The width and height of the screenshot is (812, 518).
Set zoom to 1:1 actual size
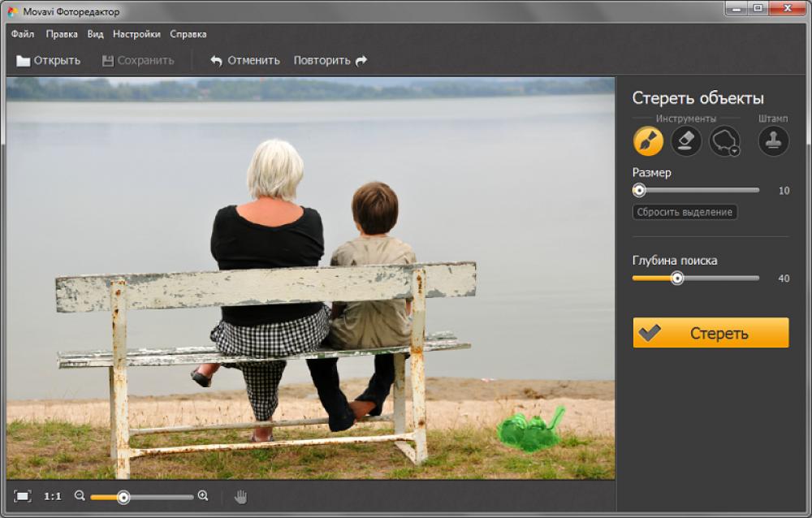click(53, 496)
